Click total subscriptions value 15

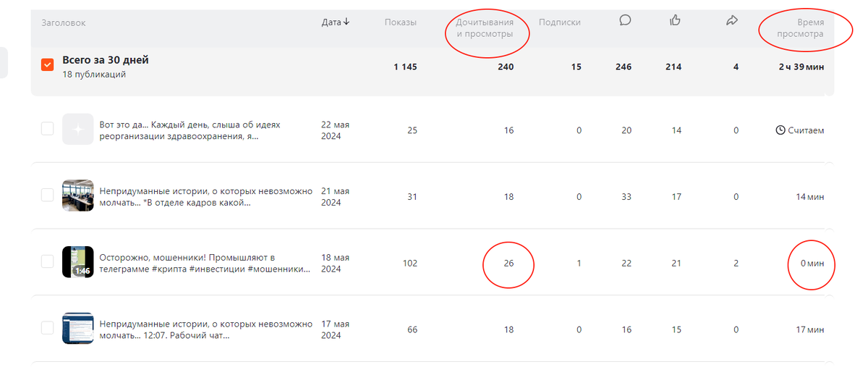pos(576,67)
